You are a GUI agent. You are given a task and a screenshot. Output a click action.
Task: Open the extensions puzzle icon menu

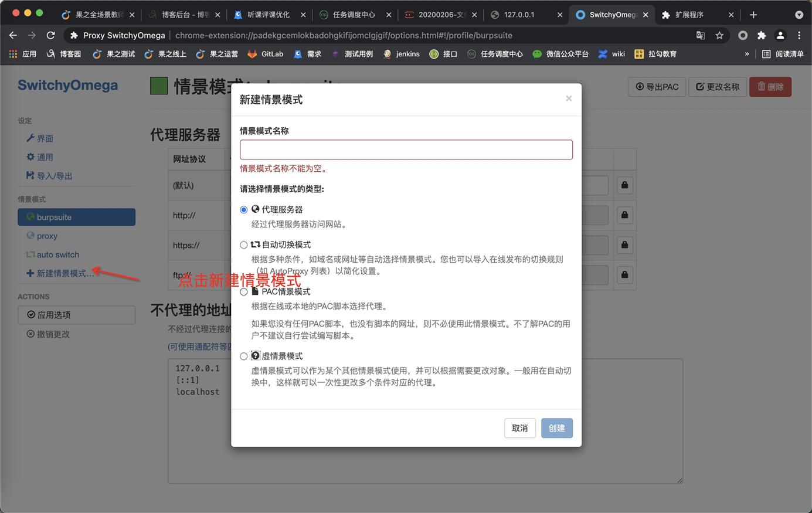pos(762,35)
